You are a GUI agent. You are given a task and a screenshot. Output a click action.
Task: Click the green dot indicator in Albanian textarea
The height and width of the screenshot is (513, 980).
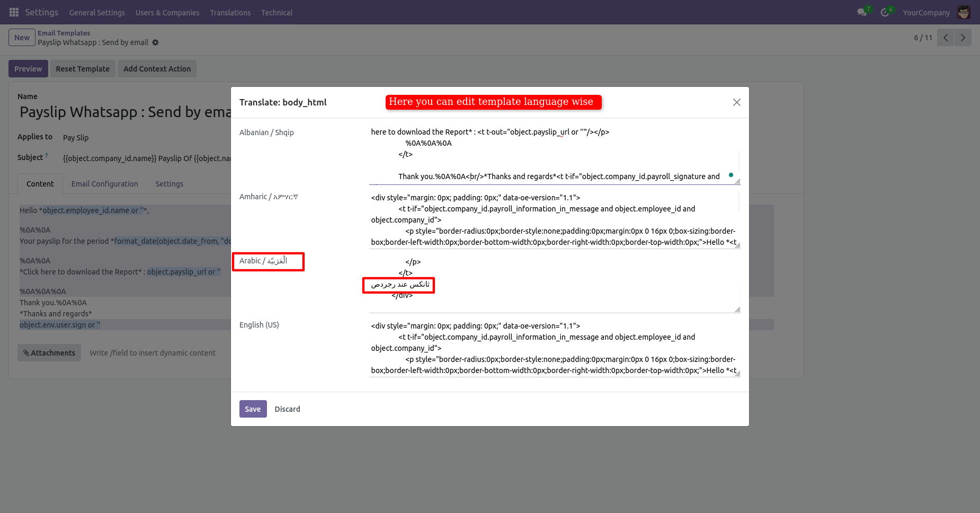point(731,175)
